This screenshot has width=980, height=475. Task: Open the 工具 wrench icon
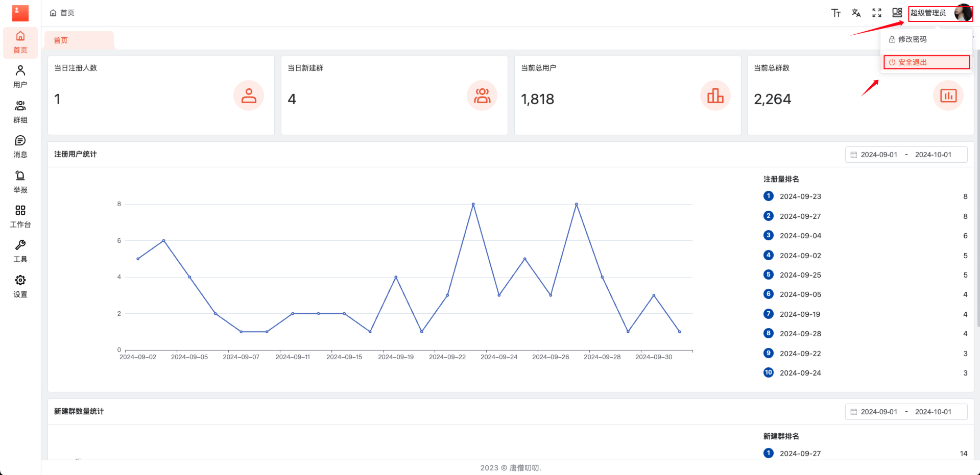pyautogui.click(x=20, y=251)
